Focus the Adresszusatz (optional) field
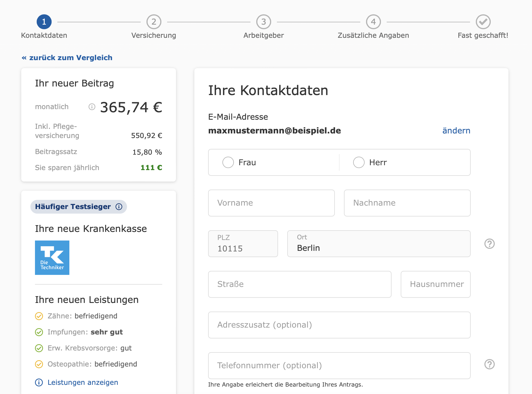The height and width of the screenshot is (394, 532). [339, 325]
